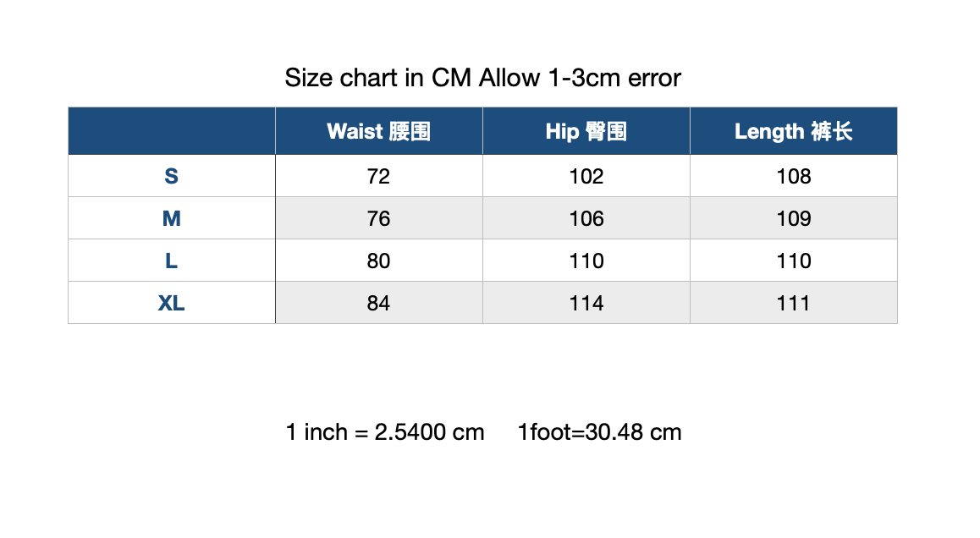Click waist value 76 cell
The height and width of the screenshot is (538, 980).
click(378, 218)
